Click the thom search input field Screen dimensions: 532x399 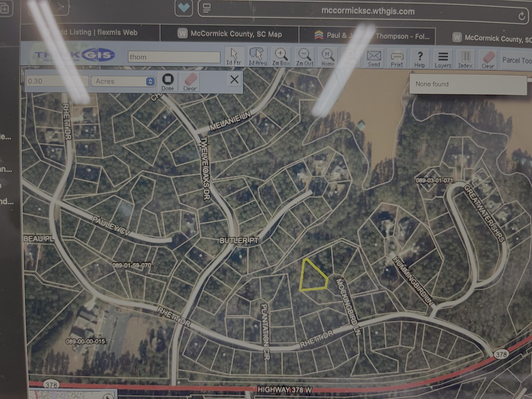174,57
